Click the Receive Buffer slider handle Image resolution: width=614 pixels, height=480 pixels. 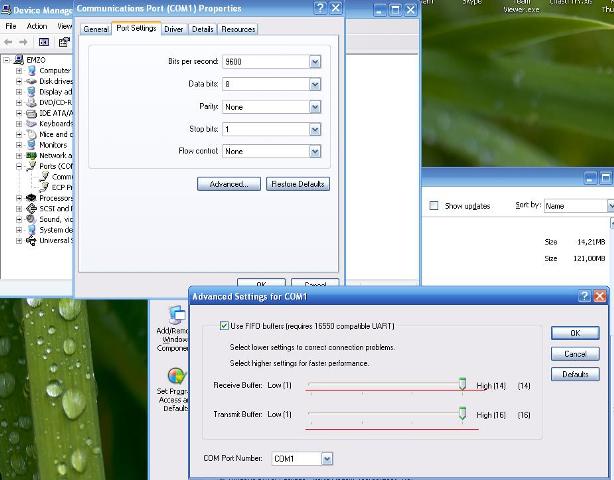point(462,384)
